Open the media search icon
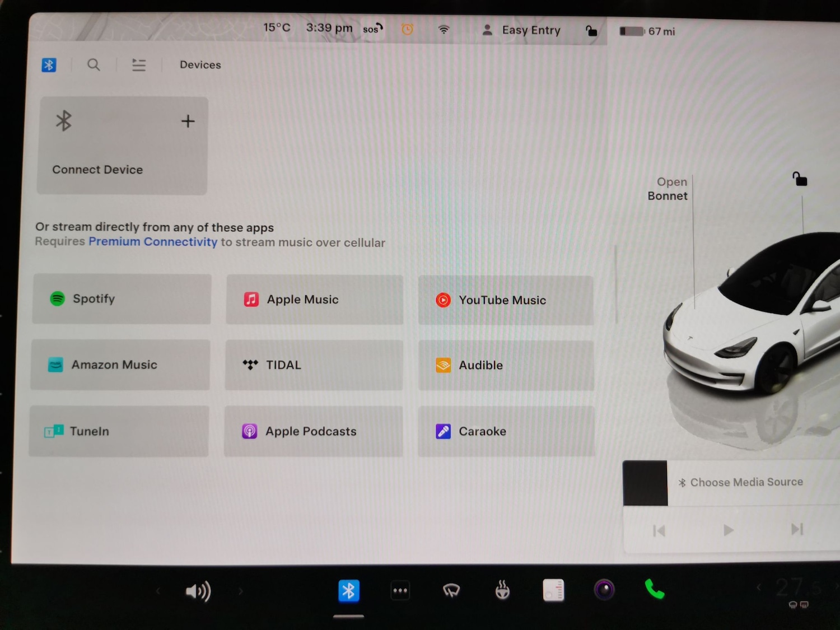 [94, 64]
